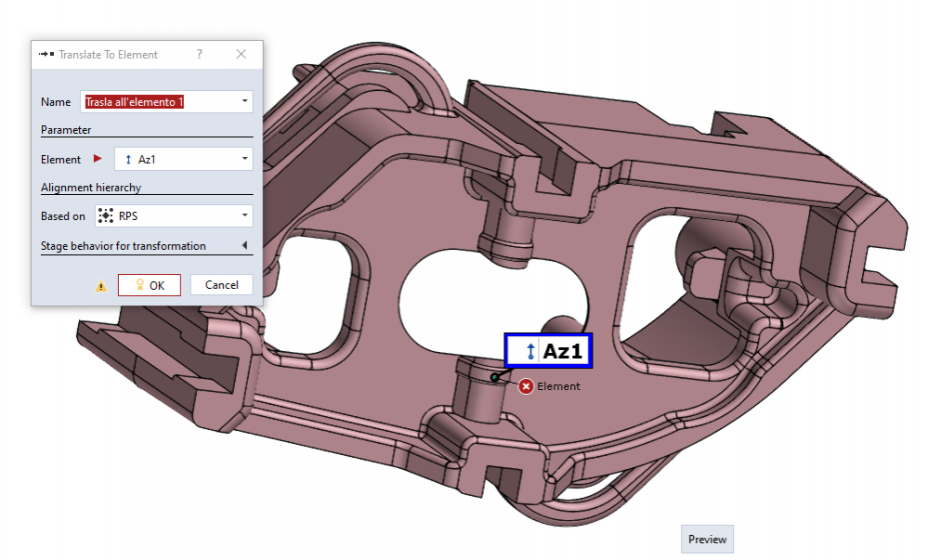Click the warning triangle icon beside OK
928x560 pixels.
coord(101,286)
